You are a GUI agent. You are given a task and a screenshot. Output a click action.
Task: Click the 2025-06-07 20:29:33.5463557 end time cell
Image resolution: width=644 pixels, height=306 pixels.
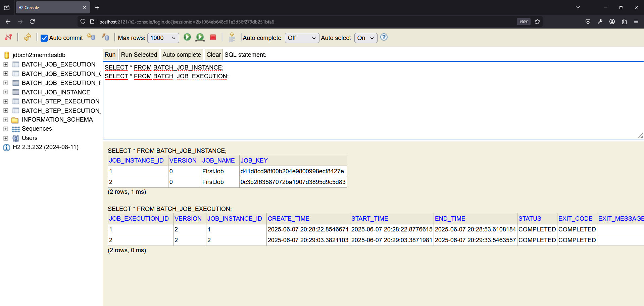pos(475,240)
